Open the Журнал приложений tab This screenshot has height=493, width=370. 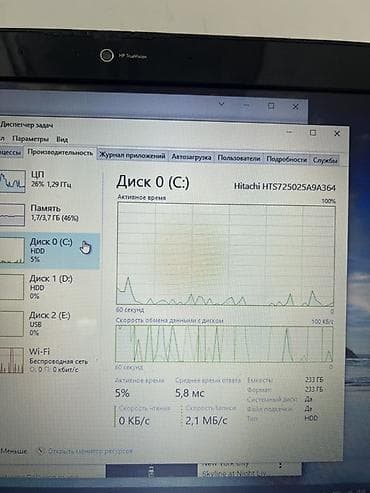132,156
